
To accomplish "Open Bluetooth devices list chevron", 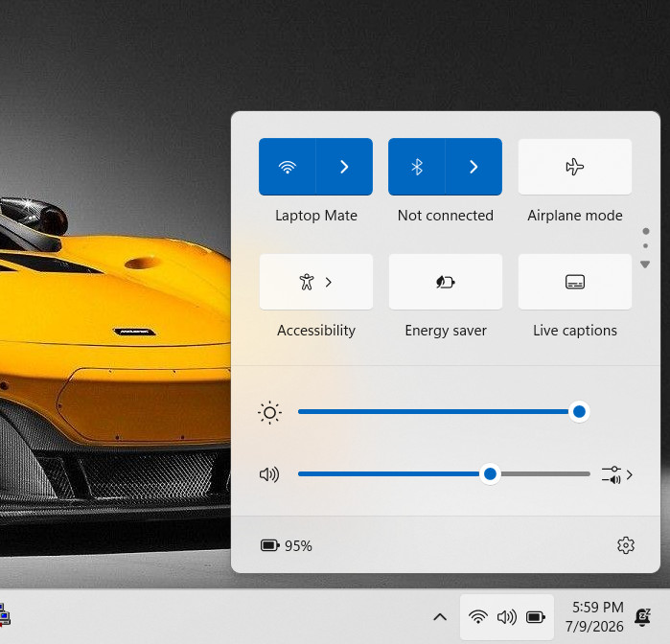I will 474,167.
